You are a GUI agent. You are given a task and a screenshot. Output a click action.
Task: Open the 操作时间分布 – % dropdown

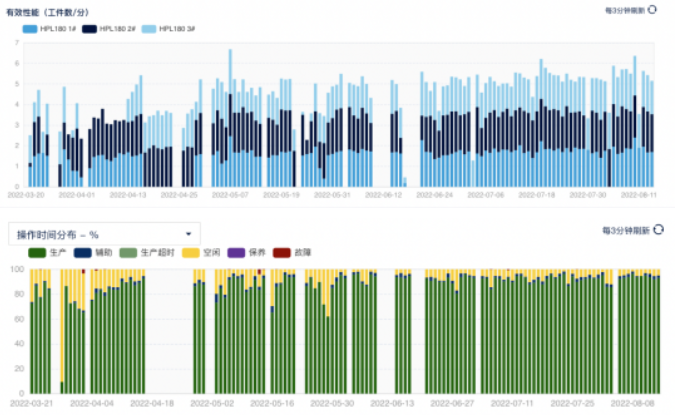pyautogui.click(x=104, y=234)
